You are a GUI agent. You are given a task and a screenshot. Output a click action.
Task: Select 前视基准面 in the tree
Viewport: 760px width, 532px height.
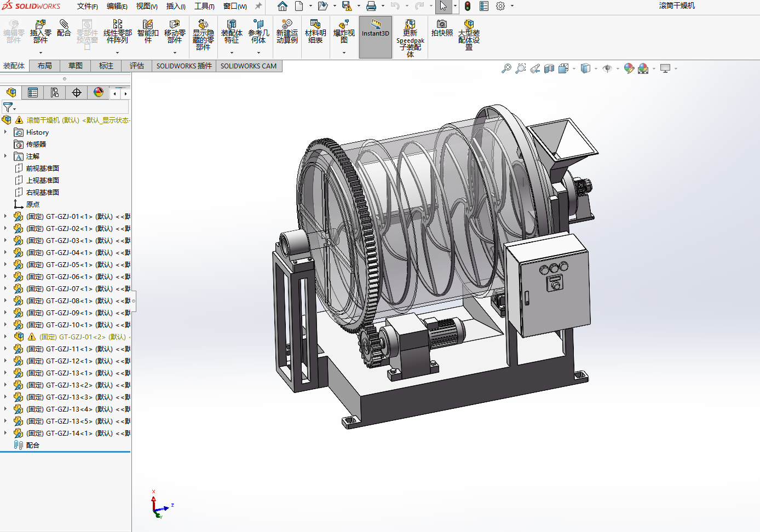(x=43, y=168)
